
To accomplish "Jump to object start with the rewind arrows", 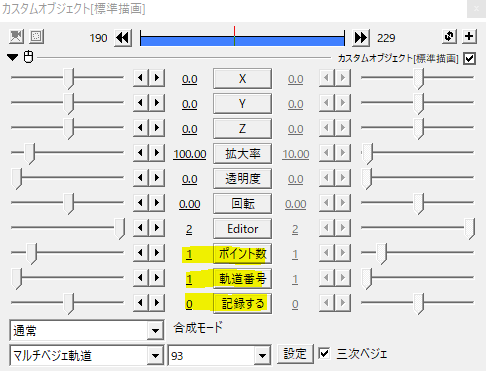I will [x=123, y=38].
